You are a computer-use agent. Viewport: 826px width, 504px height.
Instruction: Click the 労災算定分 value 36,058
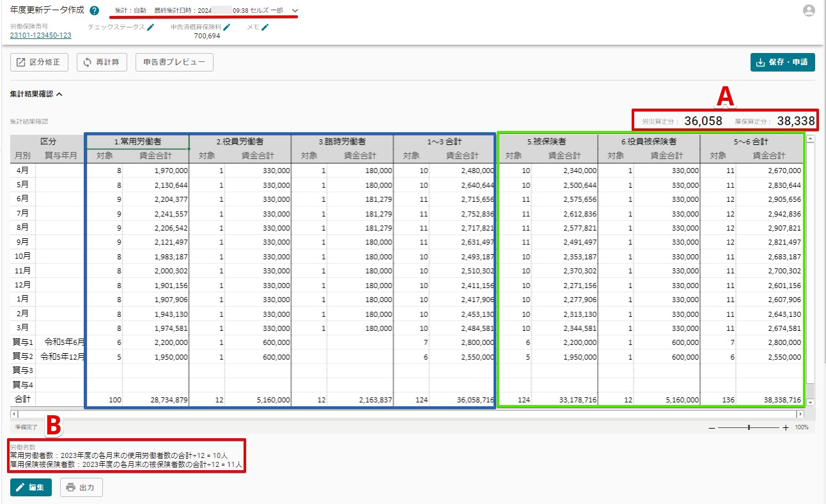click(x=703, y=121)
